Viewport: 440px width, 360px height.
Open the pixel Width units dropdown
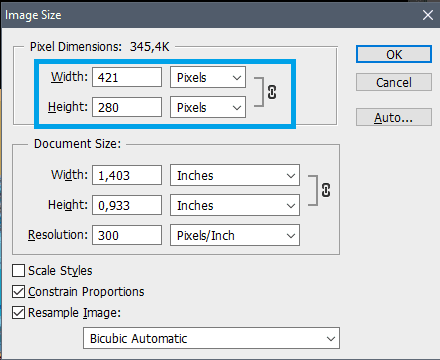208,77
